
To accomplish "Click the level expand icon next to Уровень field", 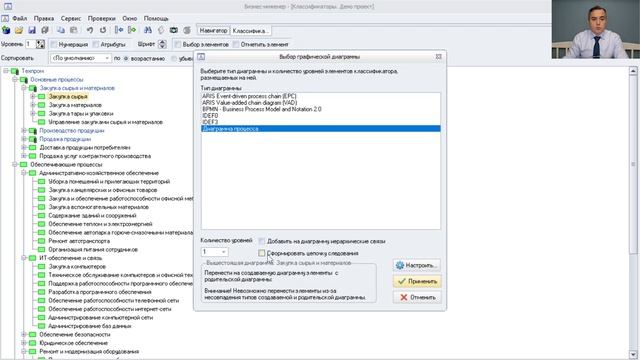I will click(40, 44).
